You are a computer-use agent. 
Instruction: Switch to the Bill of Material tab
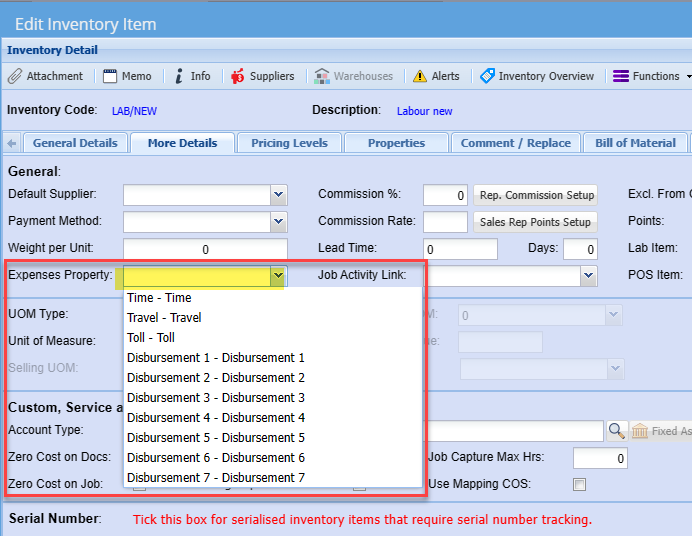click(x=635, y=143)
